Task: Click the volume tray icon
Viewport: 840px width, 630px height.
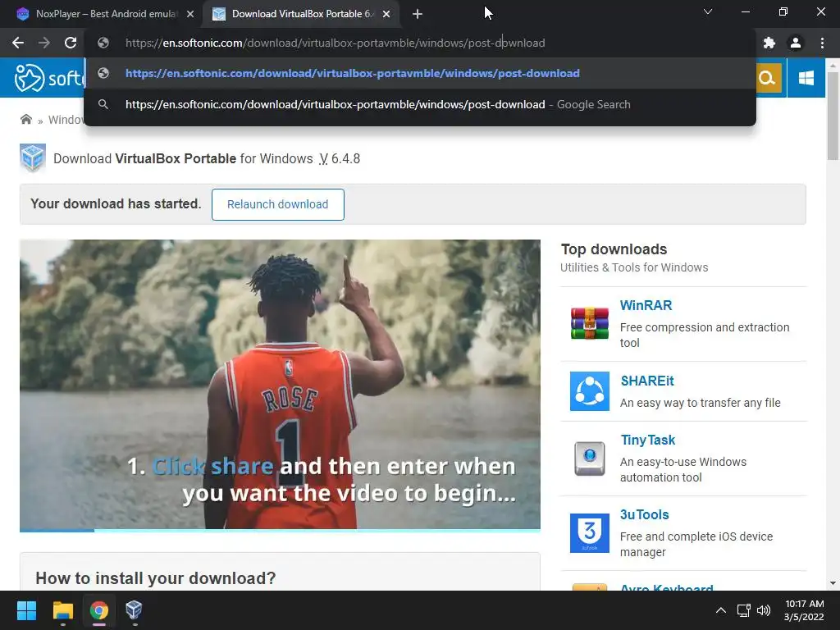Action: 764,610
